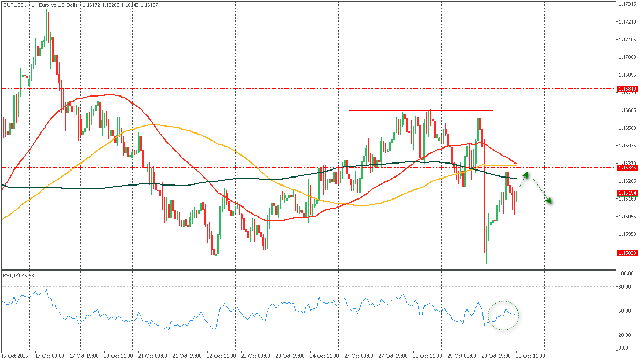Click the 1.17000 price axis value
Image resolution: width=644 pixels, height=362 pixels.
pyautogui.click(x=627, y=57)
